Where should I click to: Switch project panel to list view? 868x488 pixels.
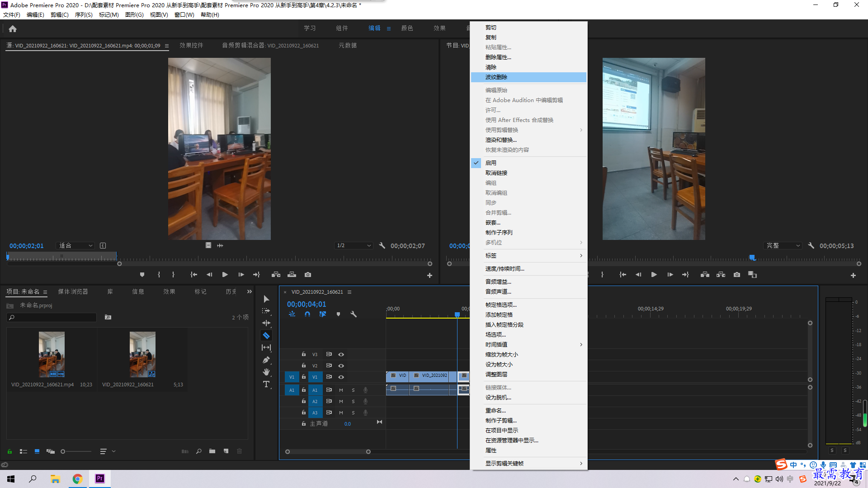tap(24, 451)
